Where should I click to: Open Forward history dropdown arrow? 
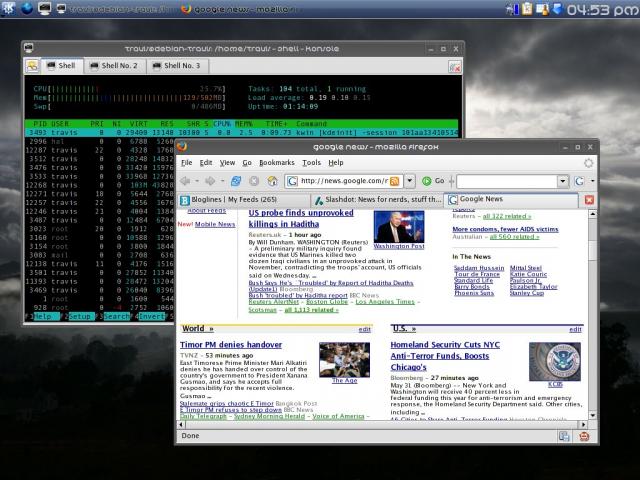[x=222, y=181]
